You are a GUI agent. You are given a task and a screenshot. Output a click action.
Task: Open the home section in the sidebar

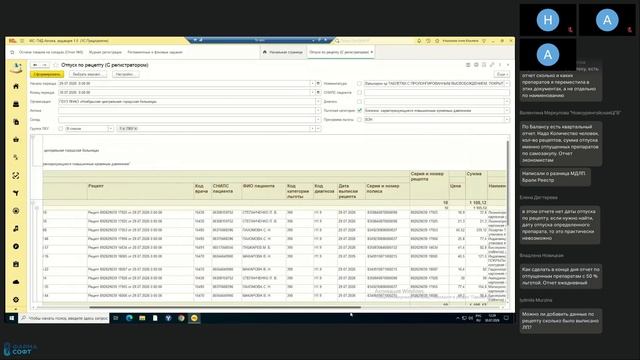coord(16,87)
